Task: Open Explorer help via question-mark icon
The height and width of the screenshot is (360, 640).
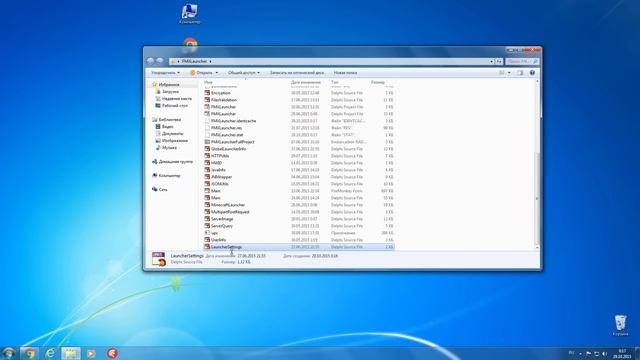Action: click(x=532, y=73)
